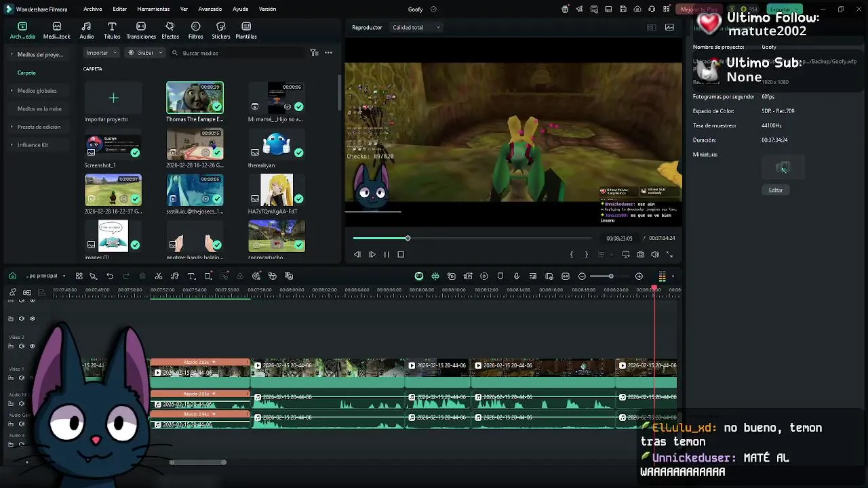Viewport: 868px width, 488px height.
Task: Open the Calidad total quality dropdown
Action: [x=416, y=28]
